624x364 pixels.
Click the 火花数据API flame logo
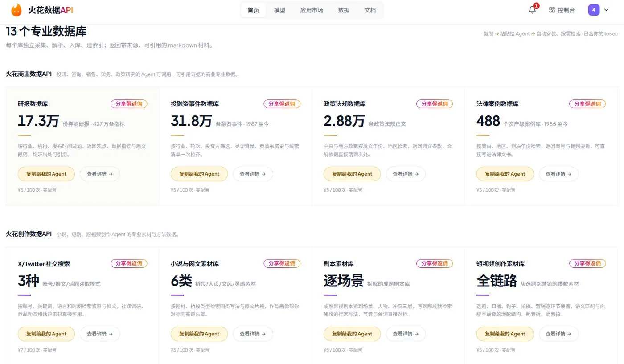(x=16, y=10)
